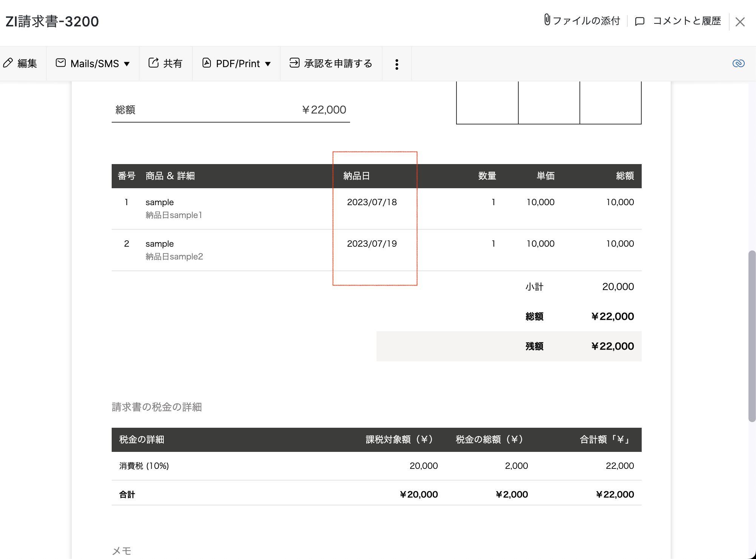
Task: Click the 納品日 column header
Action: pyautogui.click(x=356, y=176)
